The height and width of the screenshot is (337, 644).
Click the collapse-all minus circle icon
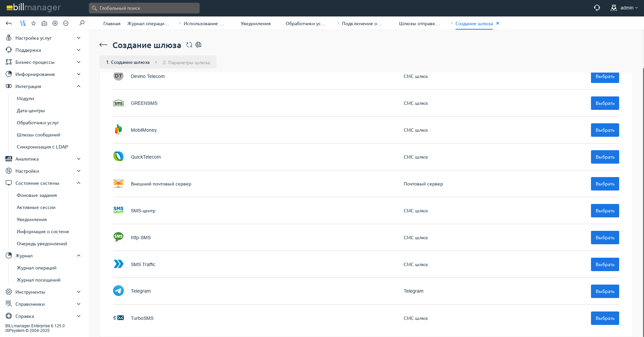coord(66,23)
